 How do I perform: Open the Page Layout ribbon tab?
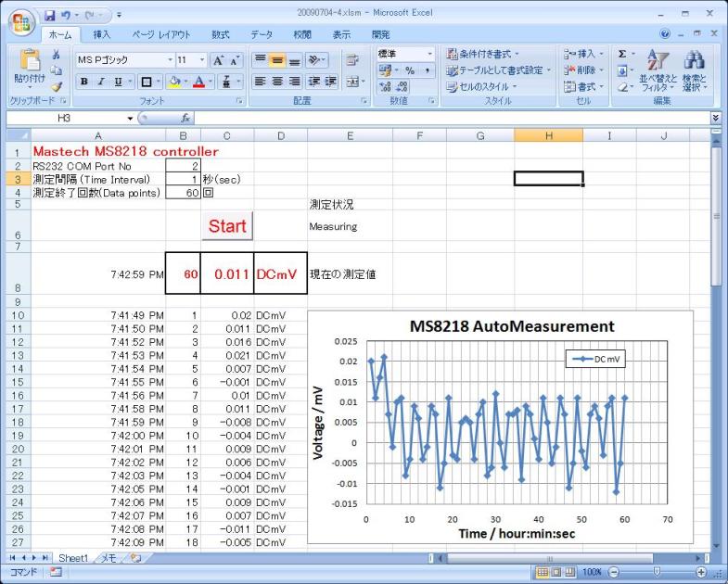pyautogui.click(x=161, y=35)
